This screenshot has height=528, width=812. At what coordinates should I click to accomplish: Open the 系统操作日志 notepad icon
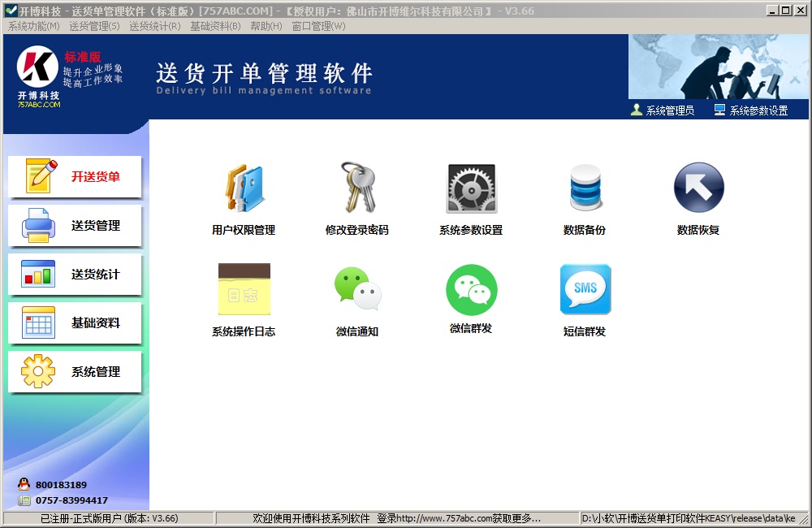point(244,290)
